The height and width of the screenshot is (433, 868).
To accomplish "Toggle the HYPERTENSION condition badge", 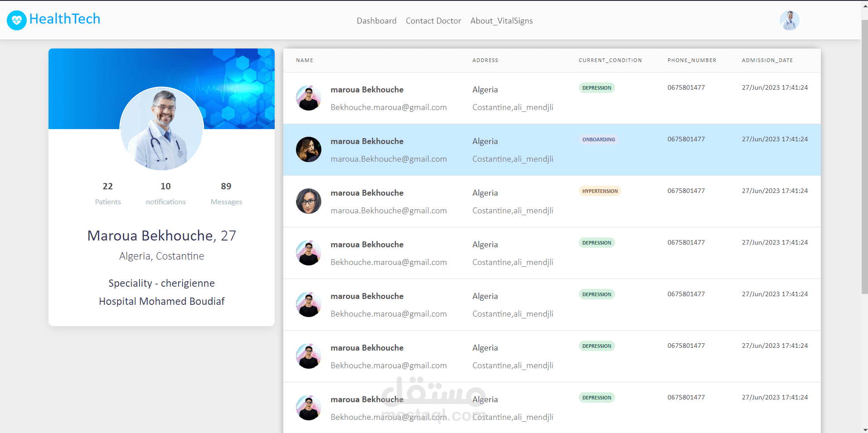I will (x=600, y=191).
